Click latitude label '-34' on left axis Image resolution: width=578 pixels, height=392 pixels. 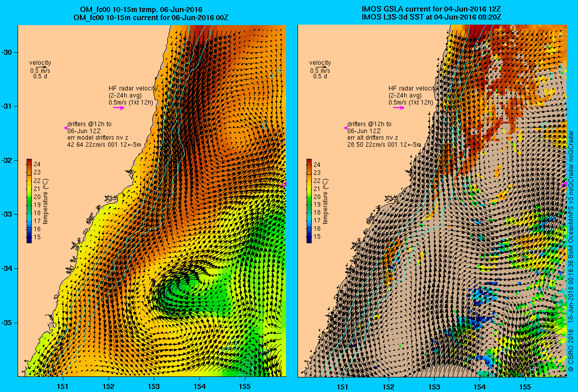pyautogui.click(x=7, y=268)
